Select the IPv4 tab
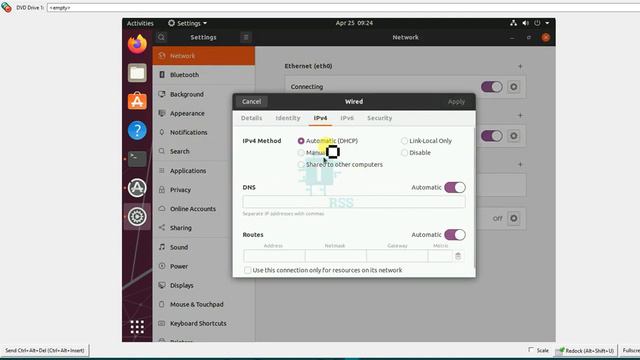Image resolution: width=640 pixels, height=360 pixels. [x=320, y=118]
